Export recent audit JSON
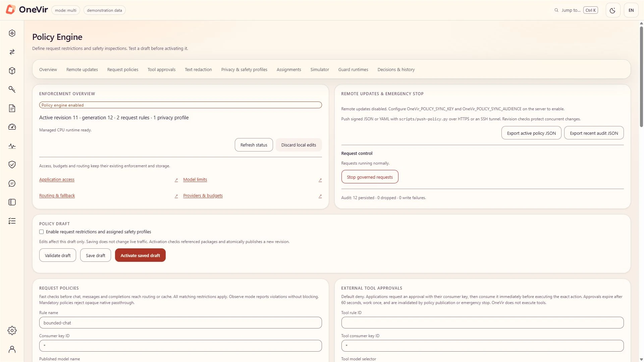 594,133
